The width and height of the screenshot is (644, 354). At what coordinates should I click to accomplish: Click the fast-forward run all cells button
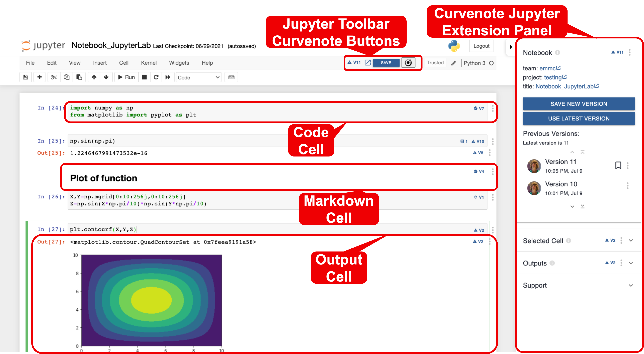click(x=168, y=78)
